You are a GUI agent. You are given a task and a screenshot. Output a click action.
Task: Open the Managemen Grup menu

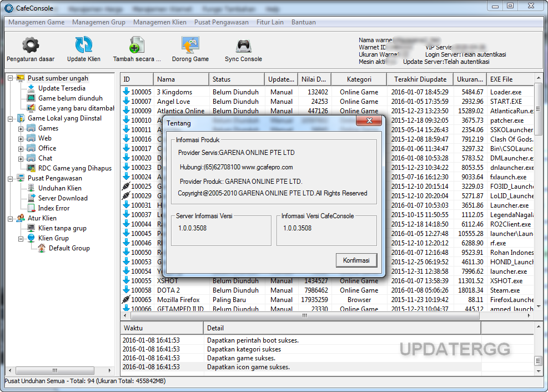(x=99, y=22)
